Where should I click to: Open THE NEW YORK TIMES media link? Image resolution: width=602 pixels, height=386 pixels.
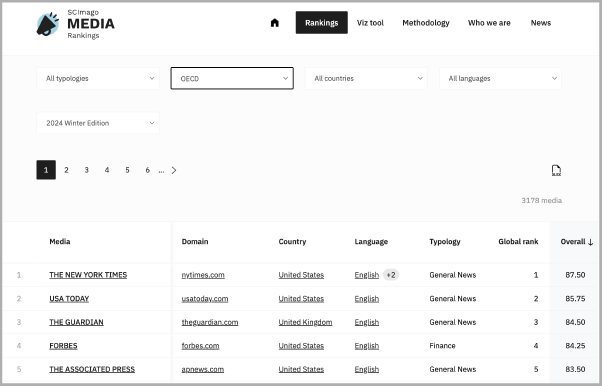[88, 275]
